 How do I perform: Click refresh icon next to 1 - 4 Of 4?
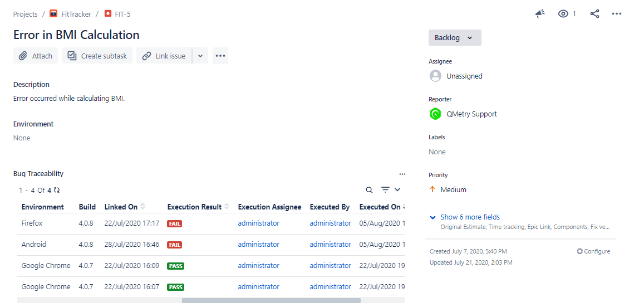pyautogui.click(x=57, y=191)
